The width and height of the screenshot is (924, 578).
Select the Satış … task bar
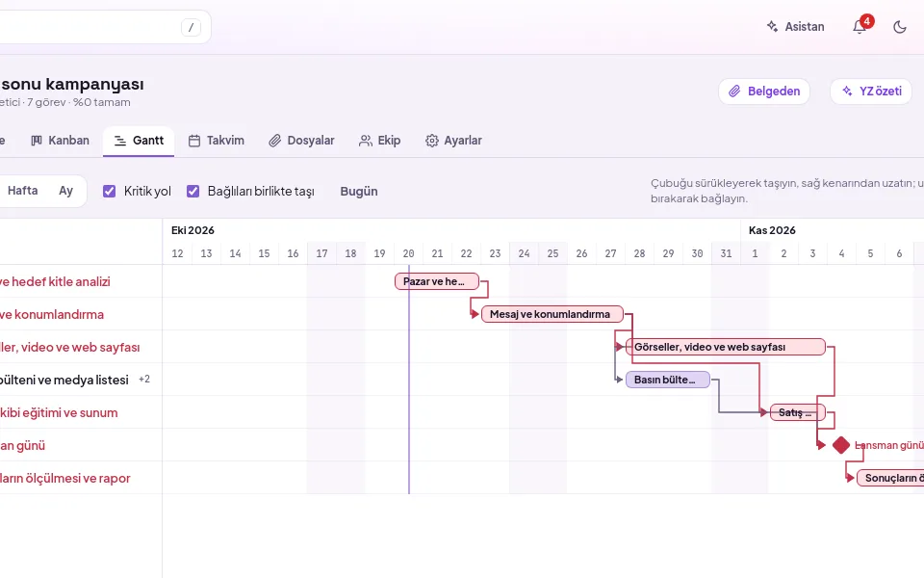point(797,413)
